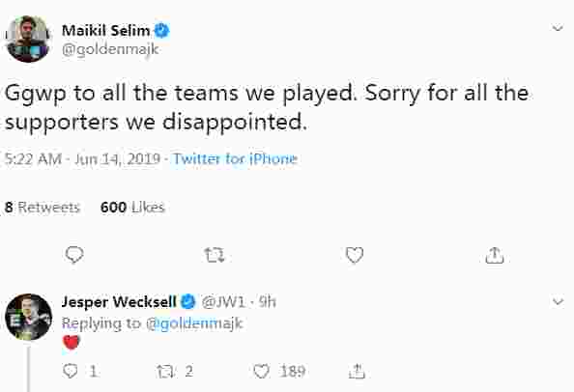574x392 pixels.
Task: Retweet the main Ggwp tweet
Action: (x=215, y=255)
